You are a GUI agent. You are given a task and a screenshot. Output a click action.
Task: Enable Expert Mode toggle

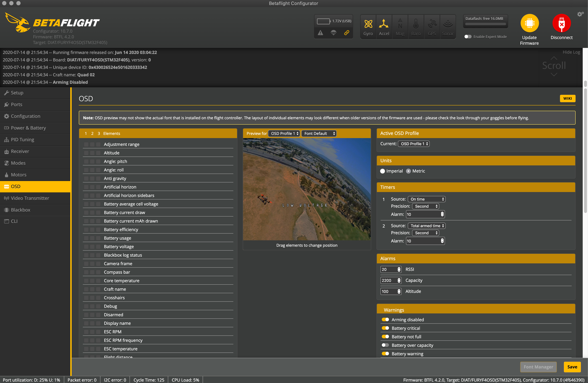pos(468,37)
